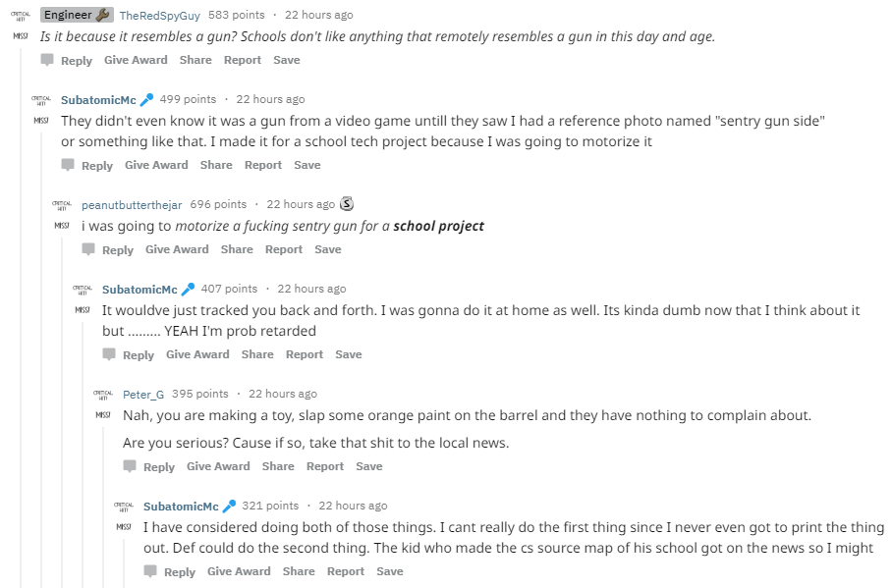The width and height of the screenshot is (892, 588).
Task: Click reply bubble icon under Peter_G's comment
Action: coord(130,466)
